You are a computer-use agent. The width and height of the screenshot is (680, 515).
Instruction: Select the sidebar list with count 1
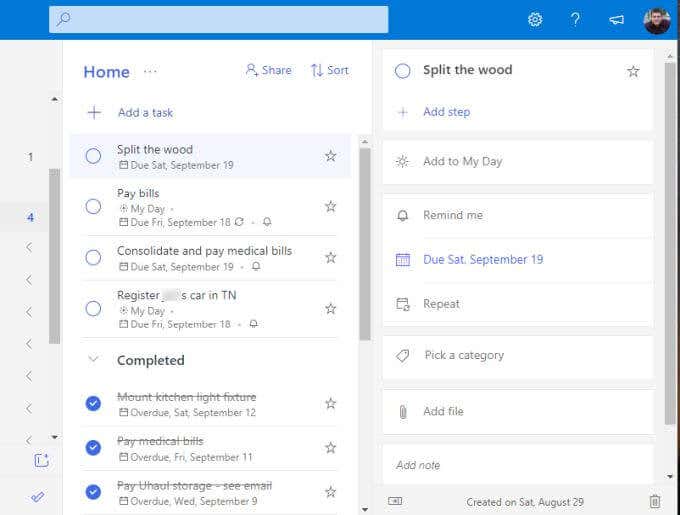(x=30, y=157)
